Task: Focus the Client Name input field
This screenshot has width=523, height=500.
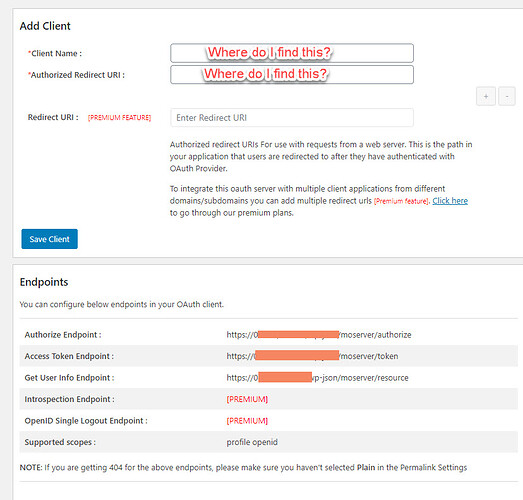Action: (292, 53)
